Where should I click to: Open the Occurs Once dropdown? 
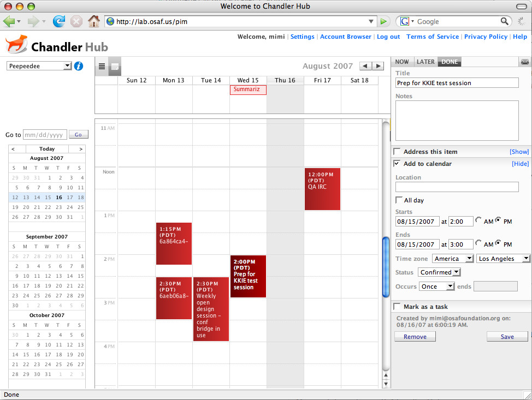tap(436, 286)
